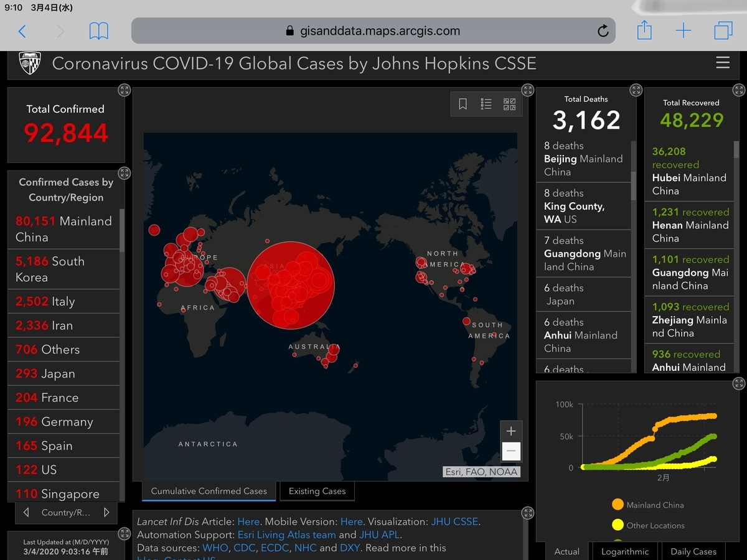Select the Actual chart tab
The height and width of the screenshot is (560, 747).
point(566,551)
